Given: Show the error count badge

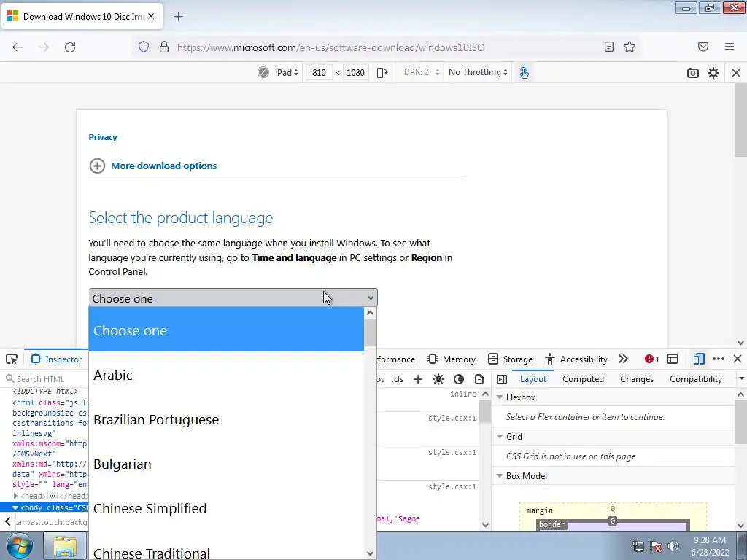Looking at the screenshot, I should (651, 359).
